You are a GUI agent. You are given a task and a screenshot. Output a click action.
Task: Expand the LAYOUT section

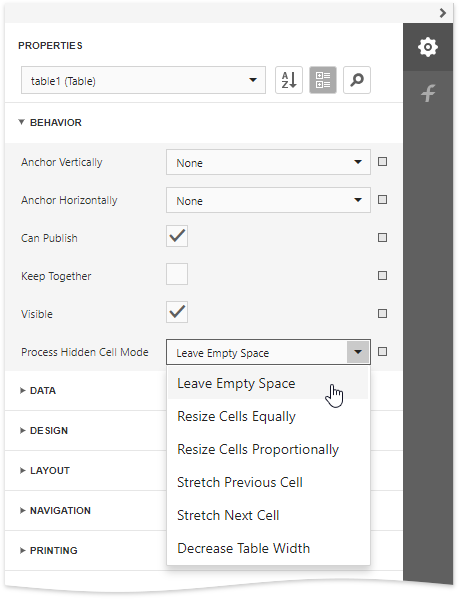click(45, 471)
